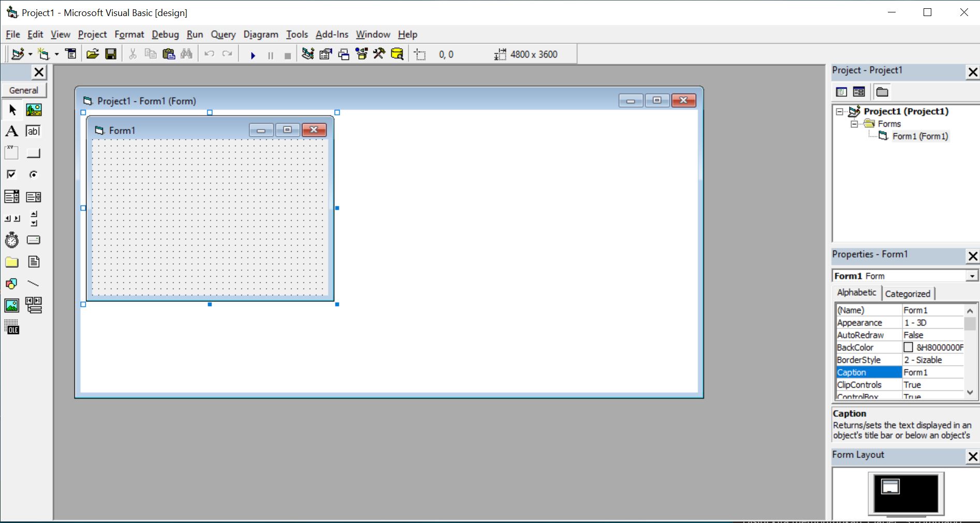Collapse the Project1 (Project1) tree node

click(x=840, y=111)
